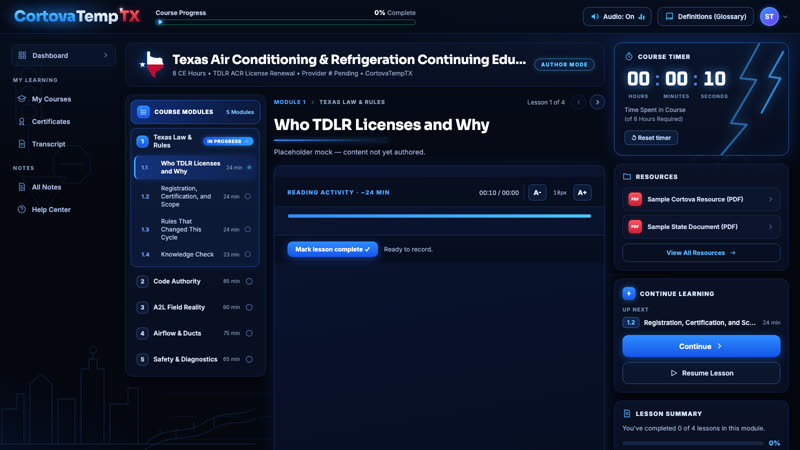Open Definitions (Glossary) button
This screenshot has width=800, height=450.
point(706,16)
